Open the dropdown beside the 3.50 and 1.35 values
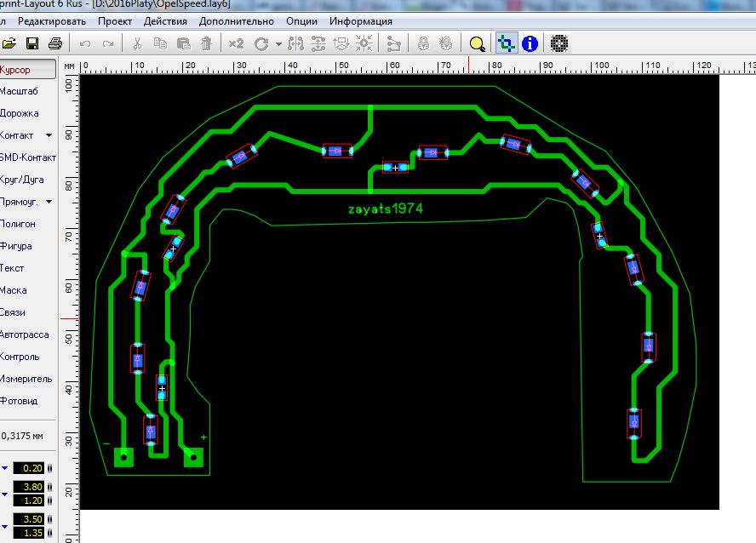The width and height of the screenshot is (756, 543). point(4,526)
